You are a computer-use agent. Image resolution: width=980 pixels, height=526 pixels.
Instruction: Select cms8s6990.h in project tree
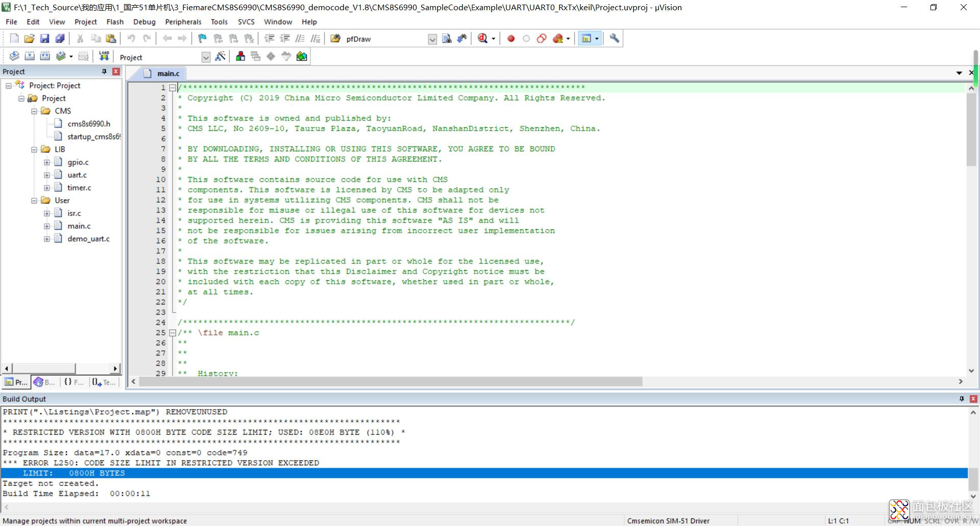89,124
